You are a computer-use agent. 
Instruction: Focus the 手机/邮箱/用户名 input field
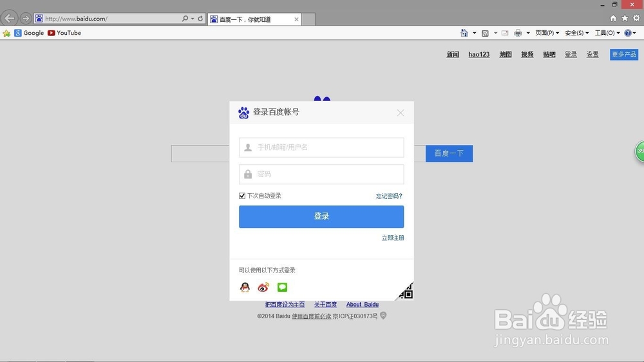[x=321, y=148]
